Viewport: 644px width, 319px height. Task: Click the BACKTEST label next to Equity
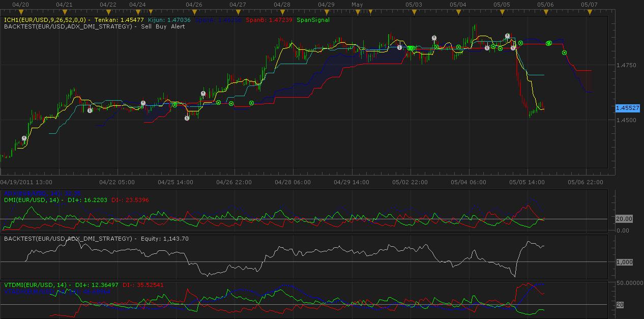[69, 238]
